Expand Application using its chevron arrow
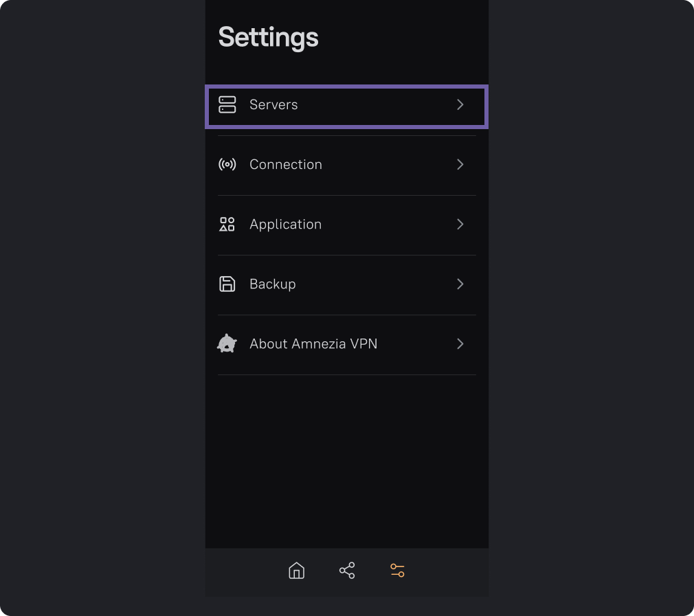694x616 pixels. click(x=460, y=225)
